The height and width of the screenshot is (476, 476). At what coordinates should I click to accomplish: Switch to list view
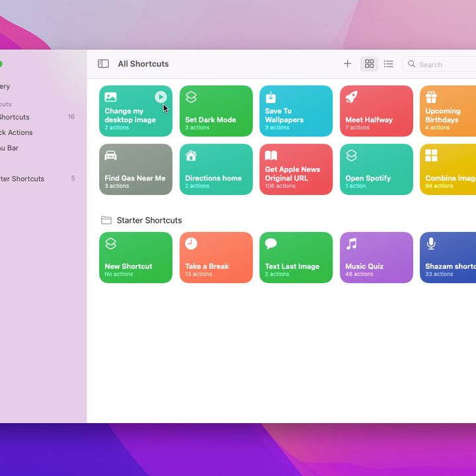click(388, 63)
